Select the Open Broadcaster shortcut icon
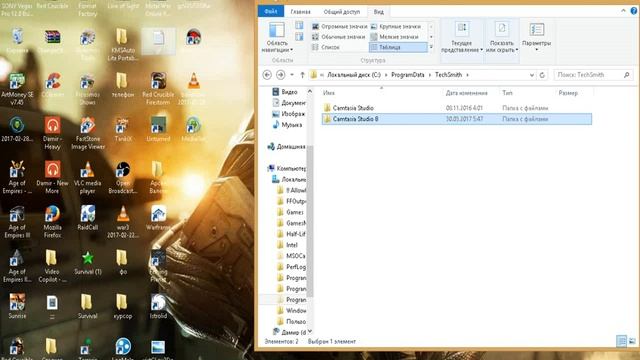The width and height of the screenshot is (640, 360). click(x=122, y=178)
